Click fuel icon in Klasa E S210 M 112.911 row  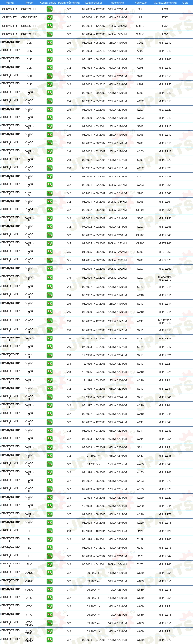(x=49, y=287)
